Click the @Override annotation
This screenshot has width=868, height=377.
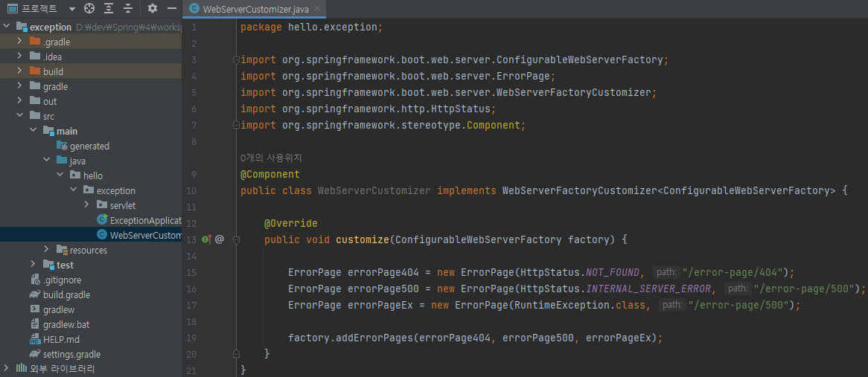pos(290,223)
